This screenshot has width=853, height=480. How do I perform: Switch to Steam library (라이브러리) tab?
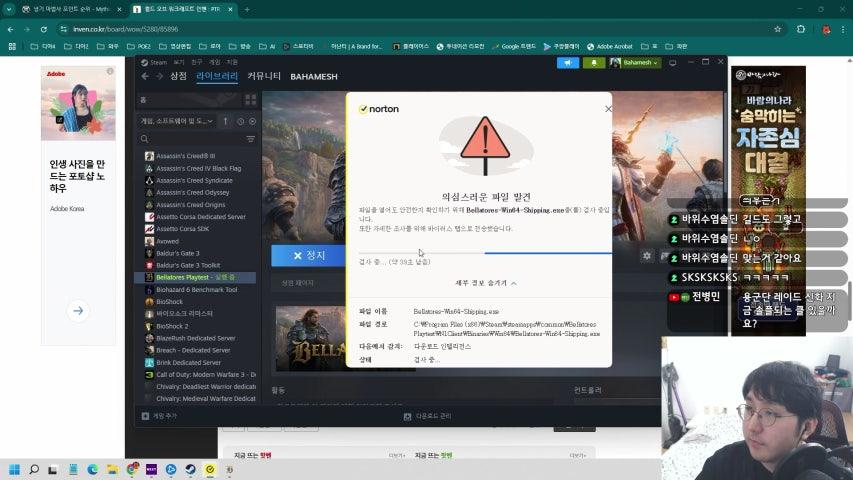(x=217, y=76)
